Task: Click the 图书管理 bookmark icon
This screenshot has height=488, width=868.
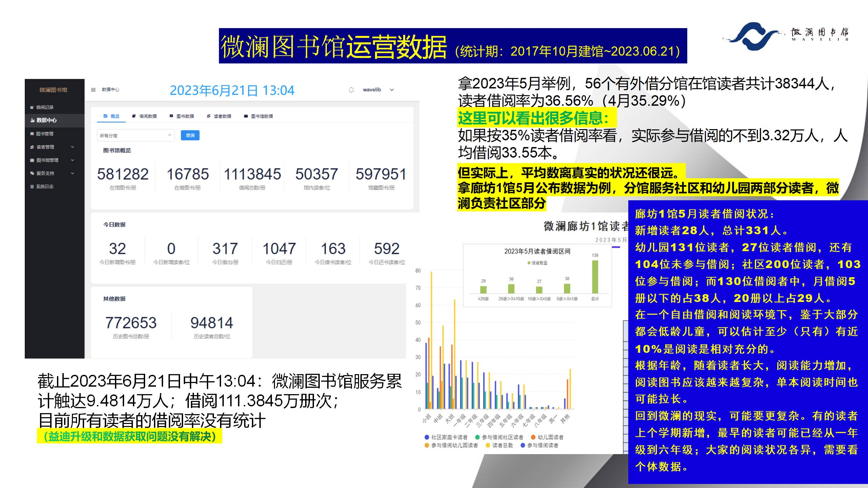Action: [x=32, y=134]
